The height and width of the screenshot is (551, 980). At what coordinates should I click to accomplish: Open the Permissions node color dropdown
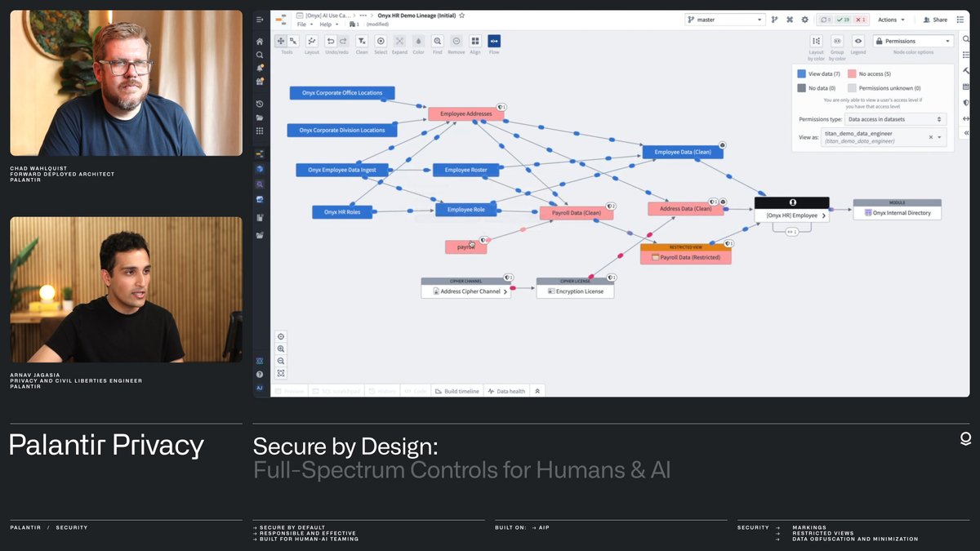tap(913, 41)
